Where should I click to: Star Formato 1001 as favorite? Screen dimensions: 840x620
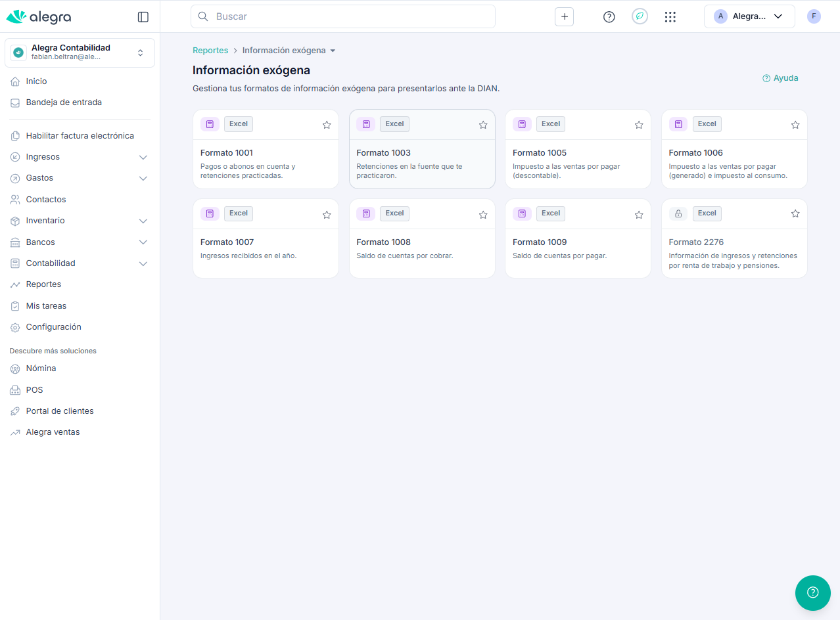pyautogui.click(x=327, y=124)
